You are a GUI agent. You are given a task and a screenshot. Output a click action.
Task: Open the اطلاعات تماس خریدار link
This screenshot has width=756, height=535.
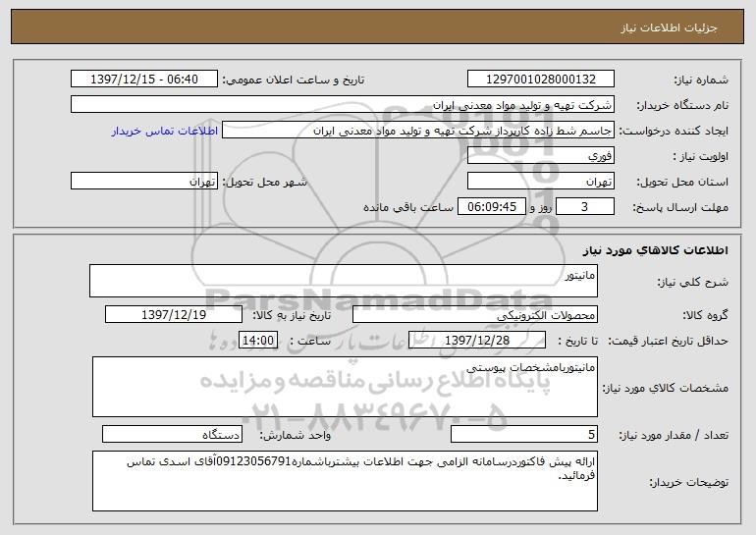coord(165,132)
